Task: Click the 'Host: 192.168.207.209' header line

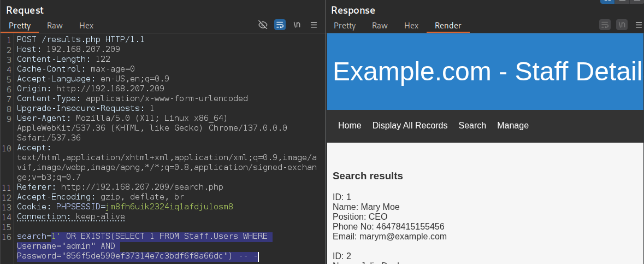Action: [68, 49]
